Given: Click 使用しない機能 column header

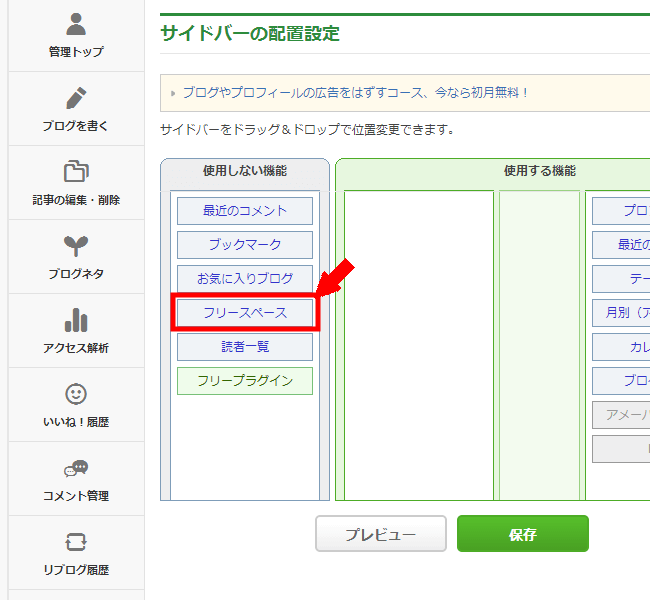Looking at the screenshot, I should point(245,171).
